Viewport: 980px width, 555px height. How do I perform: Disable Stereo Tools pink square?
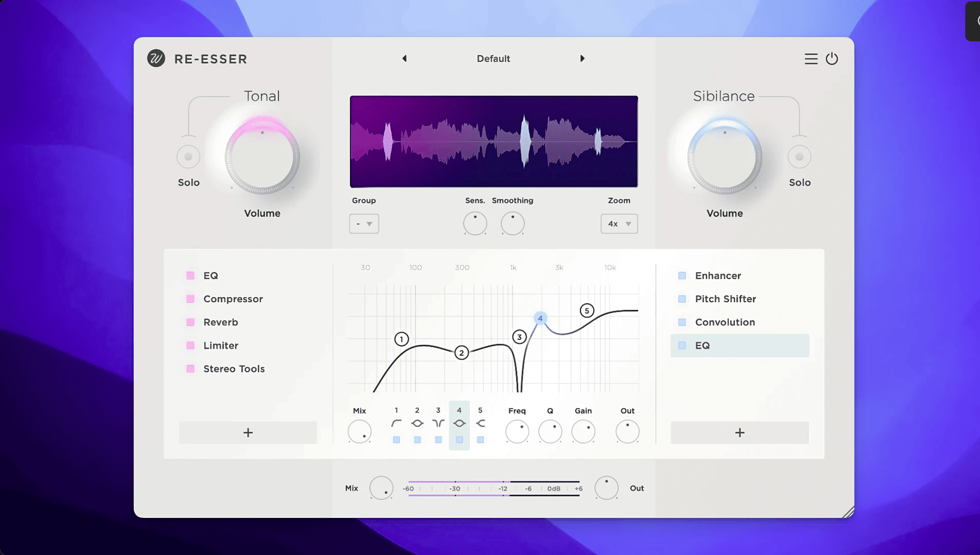coord(190,369)
